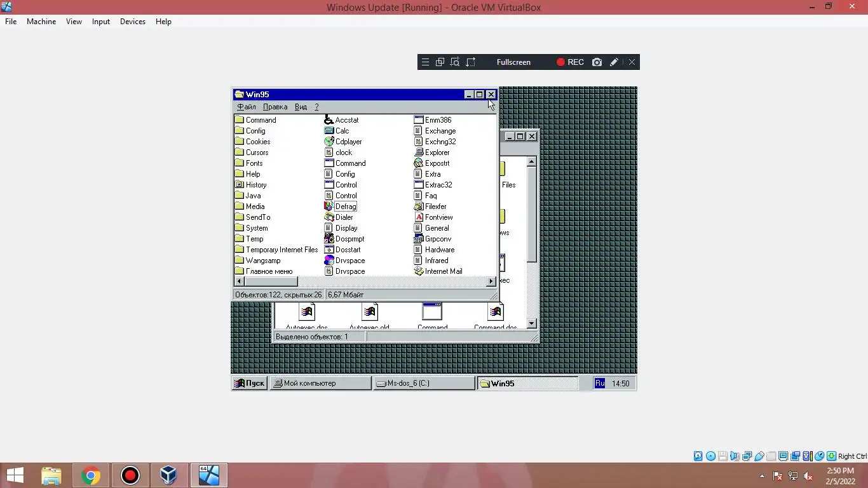Select the Главное меню folder
The height and width of the screenshot is (488, 868).
[264, 271]
